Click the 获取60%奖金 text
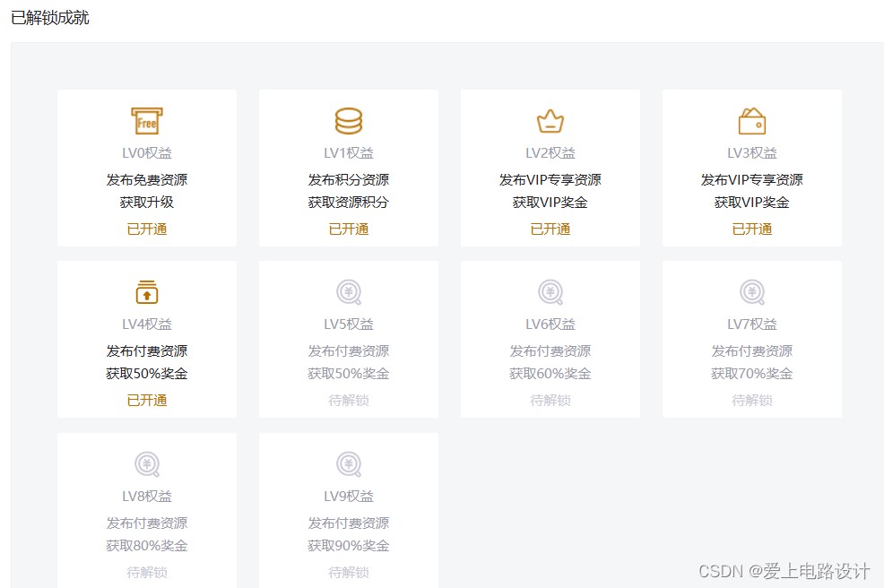The width and height of the screenshot is (884, 588). pos(550,374)
